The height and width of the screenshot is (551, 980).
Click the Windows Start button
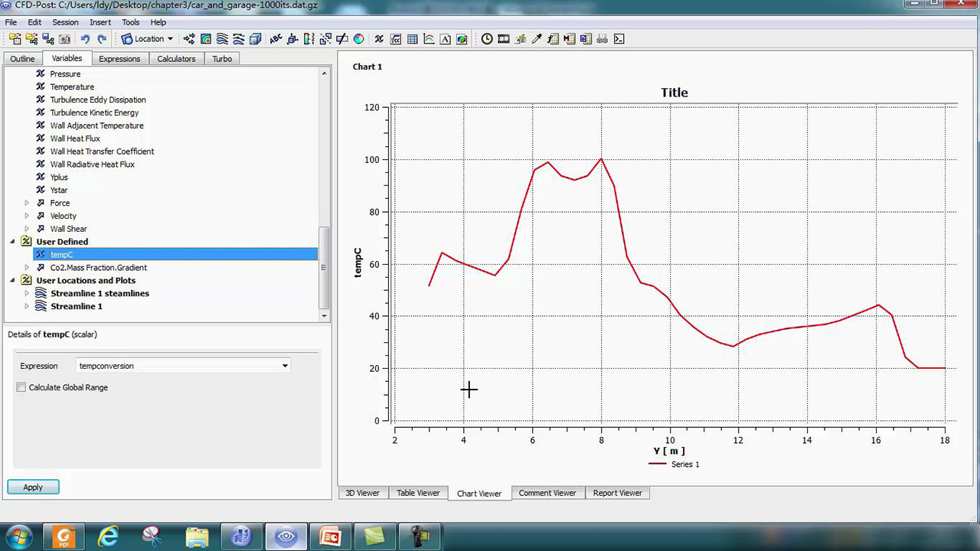tap(19, 536)
